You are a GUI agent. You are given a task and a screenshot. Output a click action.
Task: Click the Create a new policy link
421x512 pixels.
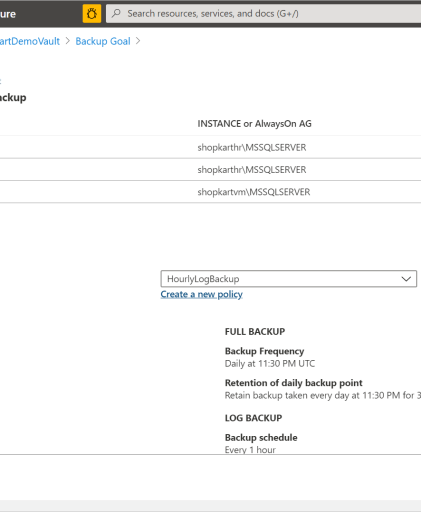click(x=201, y=294)
